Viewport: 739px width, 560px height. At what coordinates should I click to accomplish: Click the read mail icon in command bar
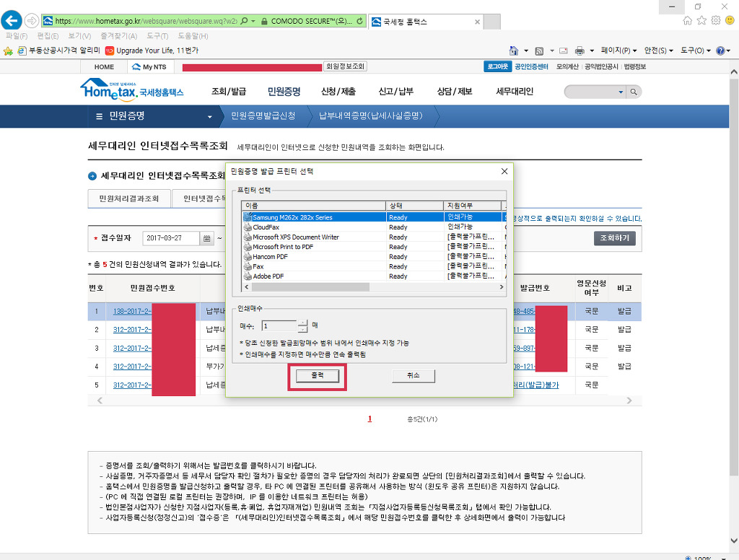tap(563, 51)
